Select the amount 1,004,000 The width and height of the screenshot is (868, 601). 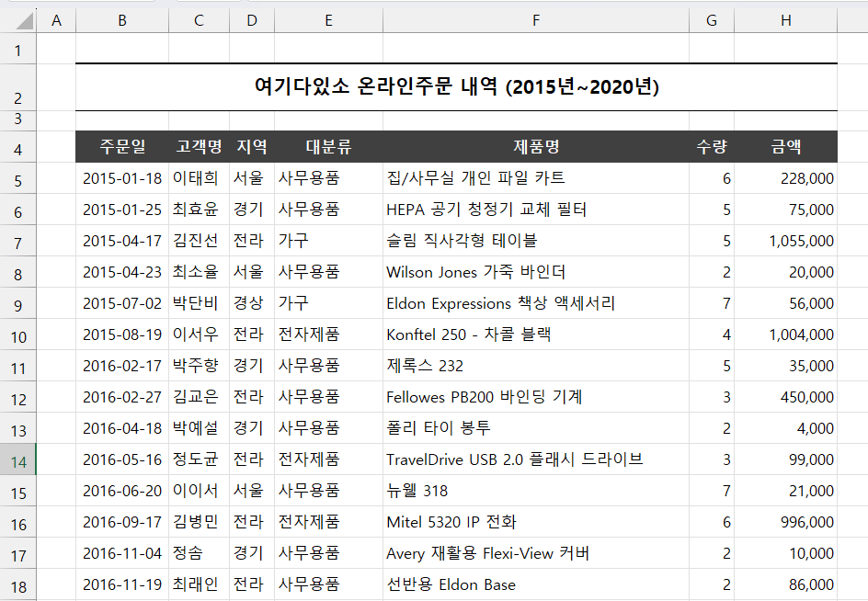pos(785,335)
